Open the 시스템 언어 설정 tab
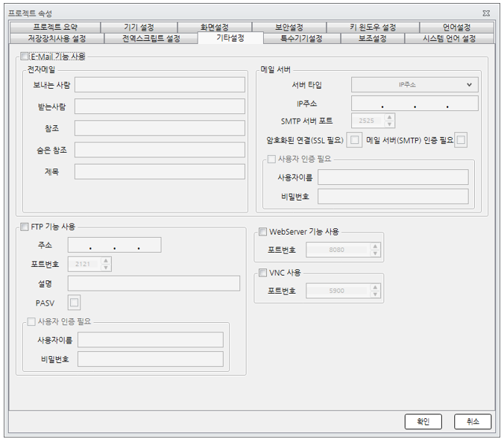504x442 pixels. click(x=449, y=39)
